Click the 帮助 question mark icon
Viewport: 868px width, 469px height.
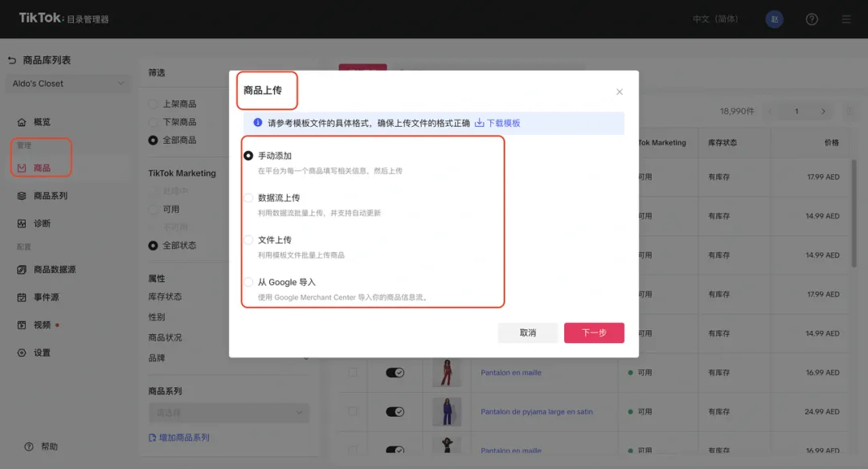tap(29, 447)
